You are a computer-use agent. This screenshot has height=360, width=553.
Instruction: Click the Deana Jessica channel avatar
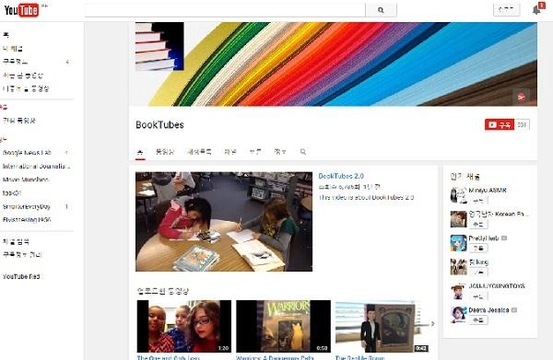pos(458,315)
